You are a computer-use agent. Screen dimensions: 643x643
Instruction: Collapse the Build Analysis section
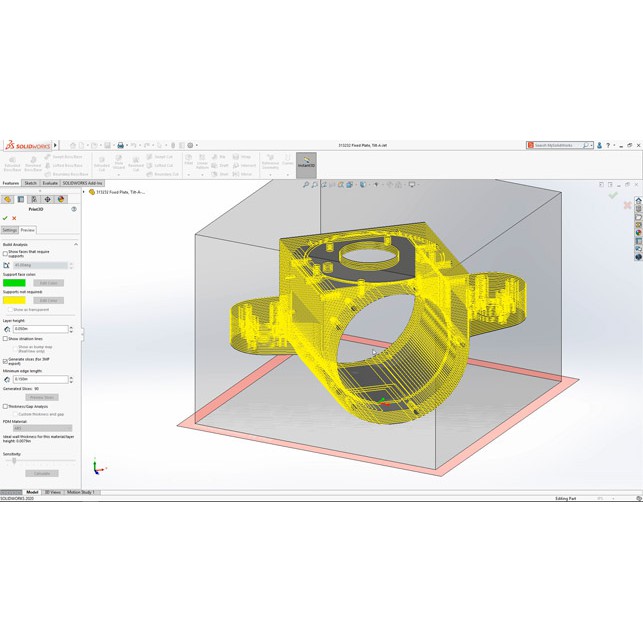click(x=75, y=244)
